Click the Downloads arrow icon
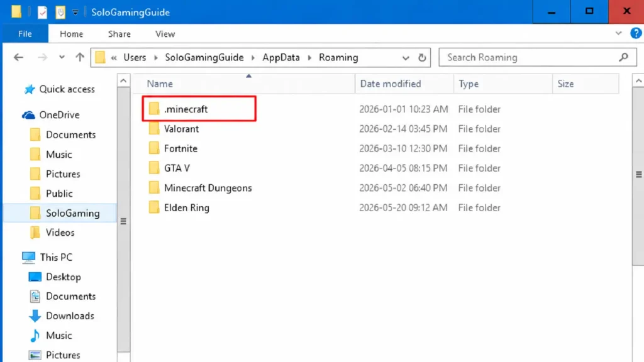 click(x=35, y=316)
